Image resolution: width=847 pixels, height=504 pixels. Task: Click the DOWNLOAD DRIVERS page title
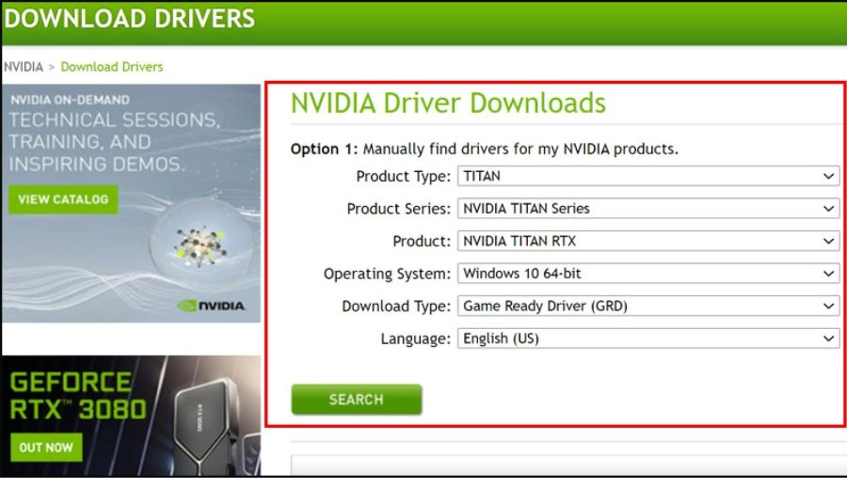(130, 19)
